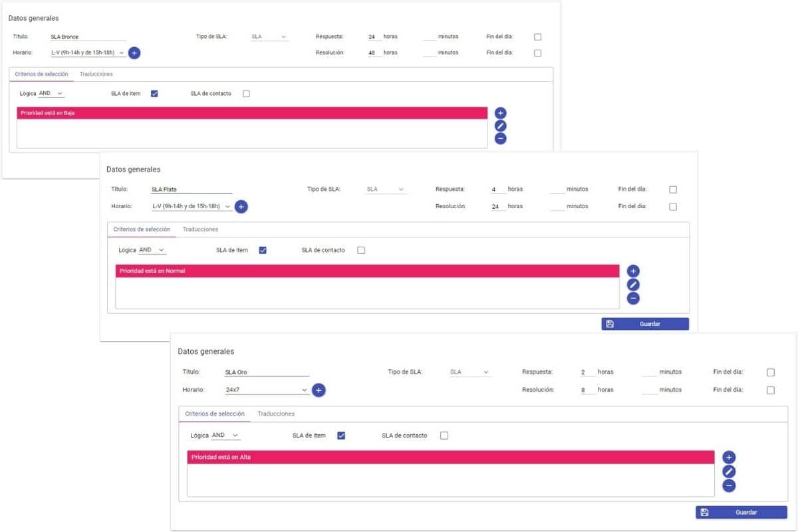Image resolution: width=798 pixels, height=532 pixels.
Task: Remove criterion using minus icon in SLA Oro
Action: pyautogui.click(x=729, y=485)
